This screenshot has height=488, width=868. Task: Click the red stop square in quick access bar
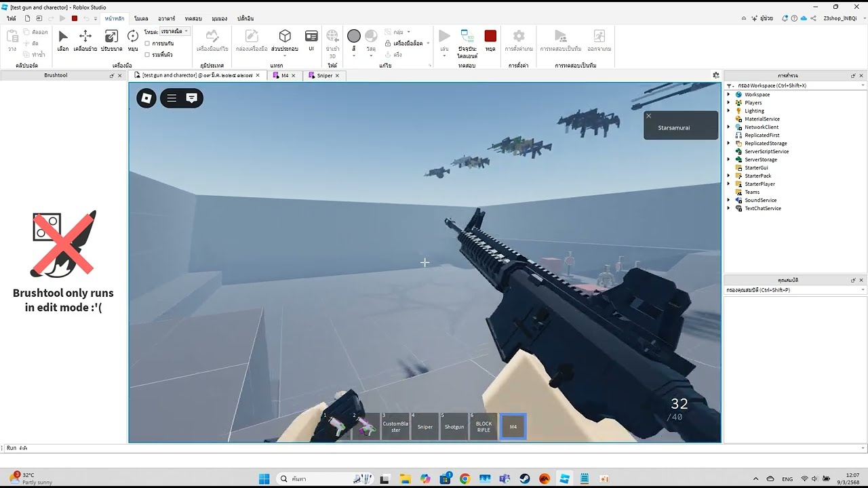(x=75, y=18)
